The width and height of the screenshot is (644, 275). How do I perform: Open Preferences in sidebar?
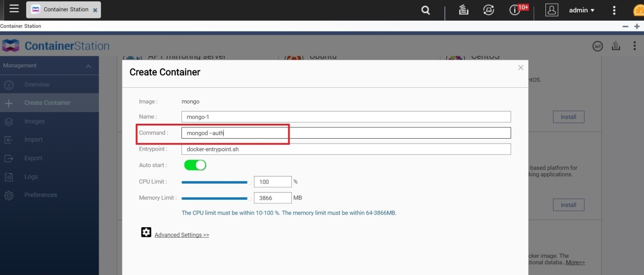point(49,195)
